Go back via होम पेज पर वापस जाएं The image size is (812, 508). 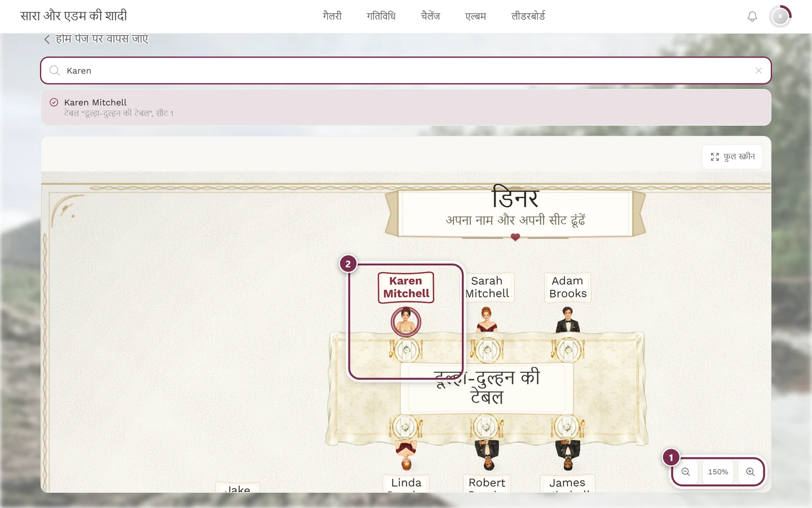coord(96,39)
